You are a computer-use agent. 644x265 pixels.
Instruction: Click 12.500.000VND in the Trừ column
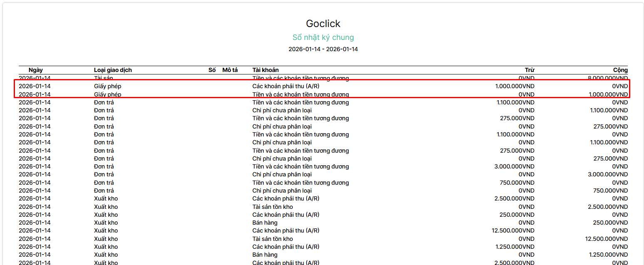pyautogui.click(x=513, y=230)
